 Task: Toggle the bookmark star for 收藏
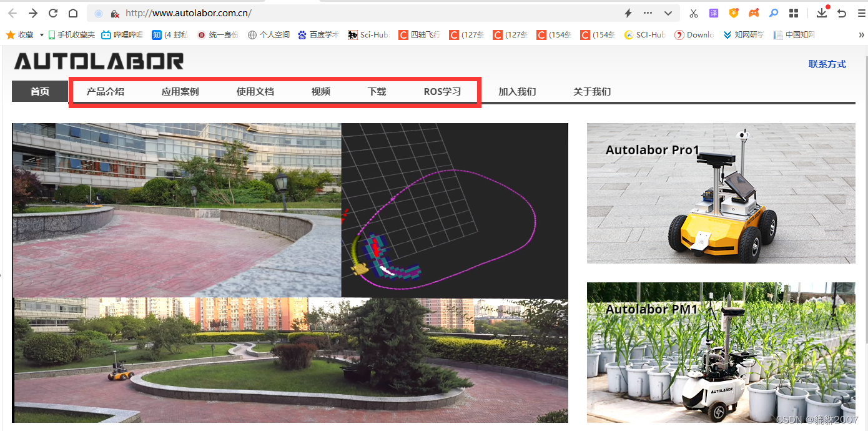pyautogui.click(x=11, y=35)
